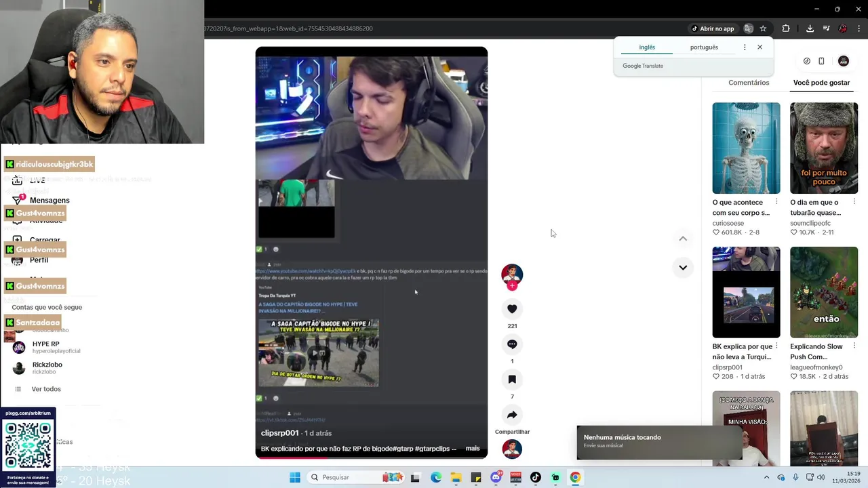Viewport: 868px width, 488px height.
Task: Click TikTok coins icon near profile
Action: pos(806,61)
